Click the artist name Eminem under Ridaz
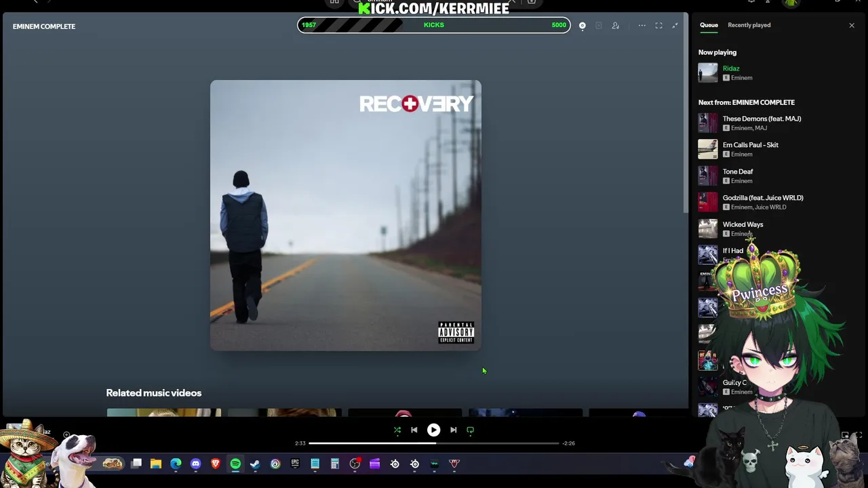This screenshot has height=488, width=868. pyautogui.click(x=742, y=78)
